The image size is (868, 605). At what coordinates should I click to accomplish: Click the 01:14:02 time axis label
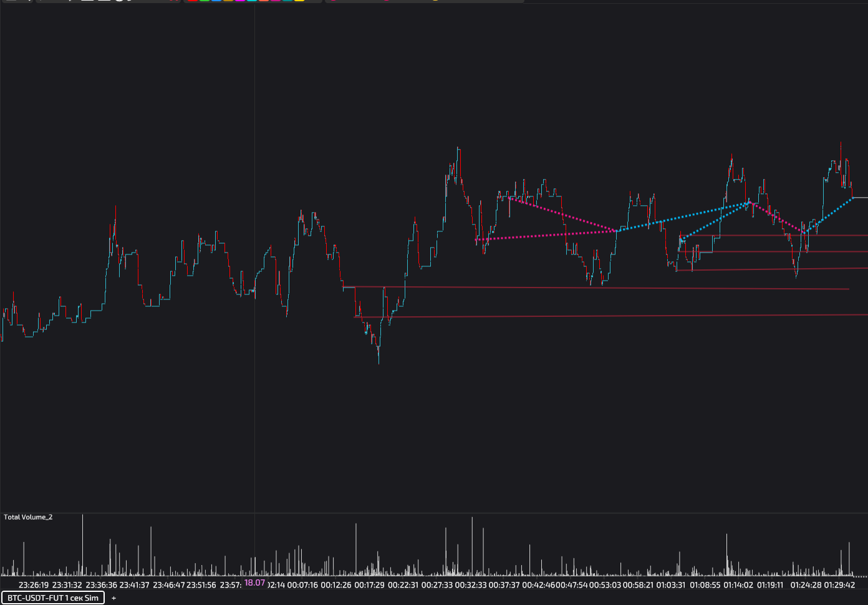(738, 585)
